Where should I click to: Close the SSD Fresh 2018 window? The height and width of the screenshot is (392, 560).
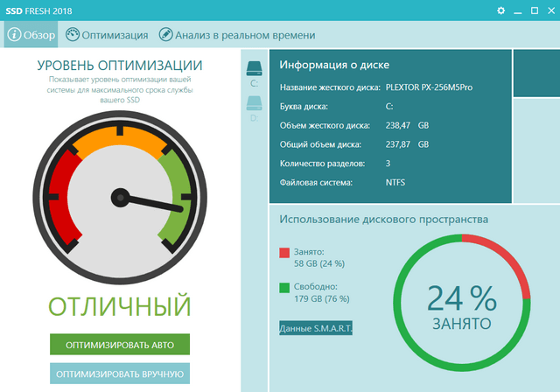click(549, 10)
